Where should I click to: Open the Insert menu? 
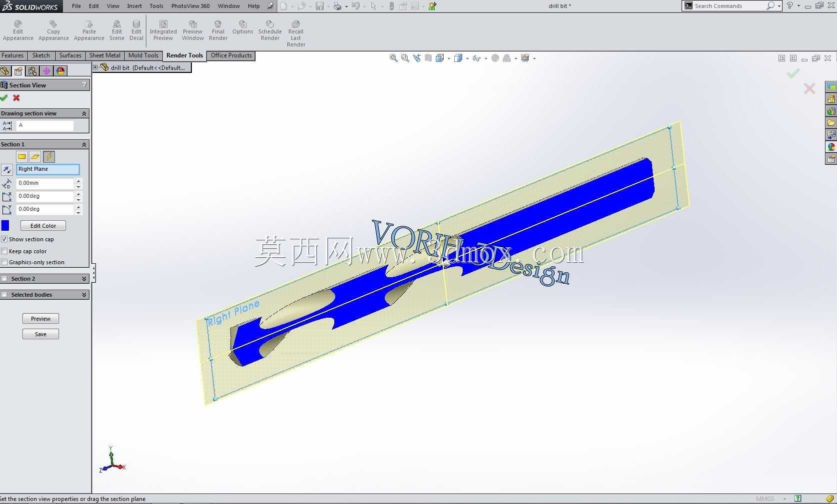point(134,6)
